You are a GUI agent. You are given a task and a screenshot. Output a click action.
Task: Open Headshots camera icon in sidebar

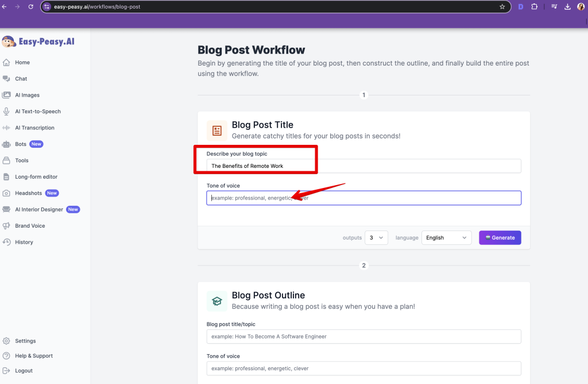click(6, 193)
